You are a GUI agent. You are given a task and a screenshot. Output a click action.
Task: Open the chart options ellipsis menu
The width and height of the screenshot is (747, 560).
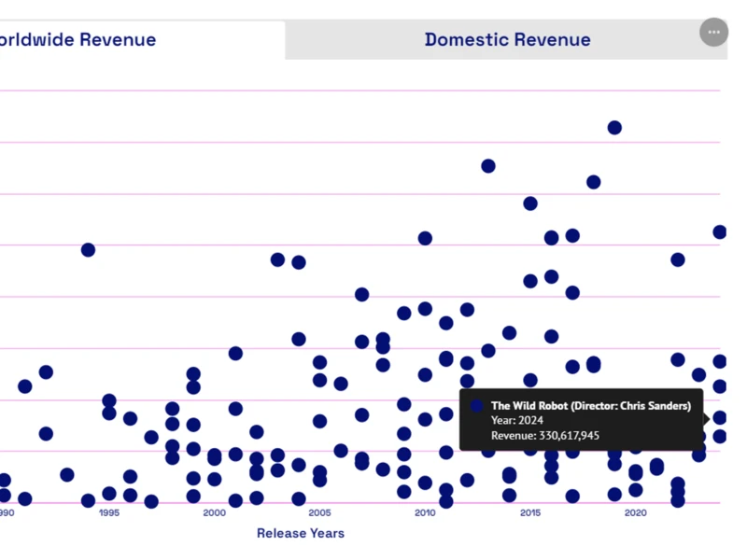pos(713,33)
